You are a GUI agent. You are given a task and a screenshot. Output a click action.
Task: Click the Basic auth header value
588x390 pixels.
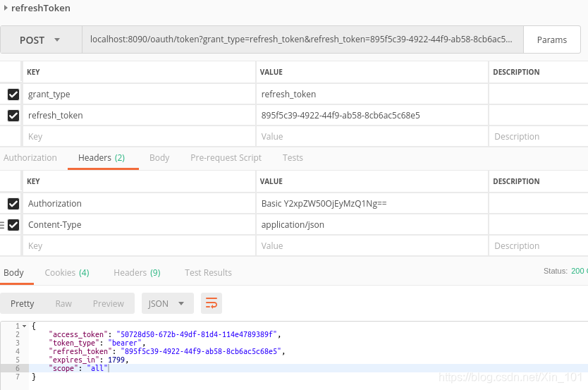tap(324, 204)
